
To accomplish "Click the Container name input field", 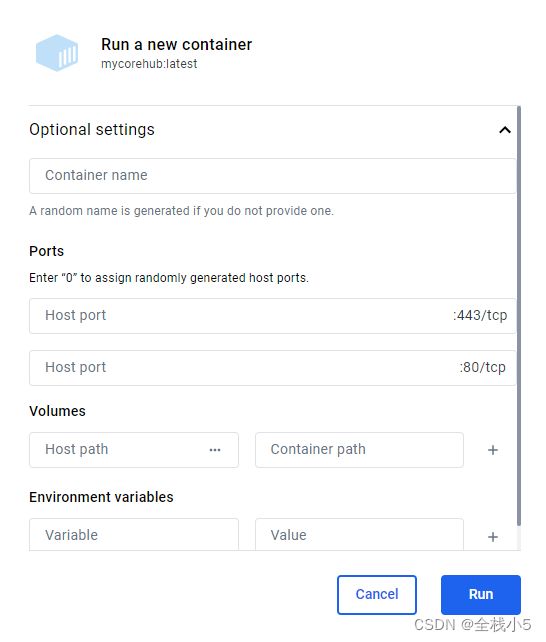I will point(273,176).
